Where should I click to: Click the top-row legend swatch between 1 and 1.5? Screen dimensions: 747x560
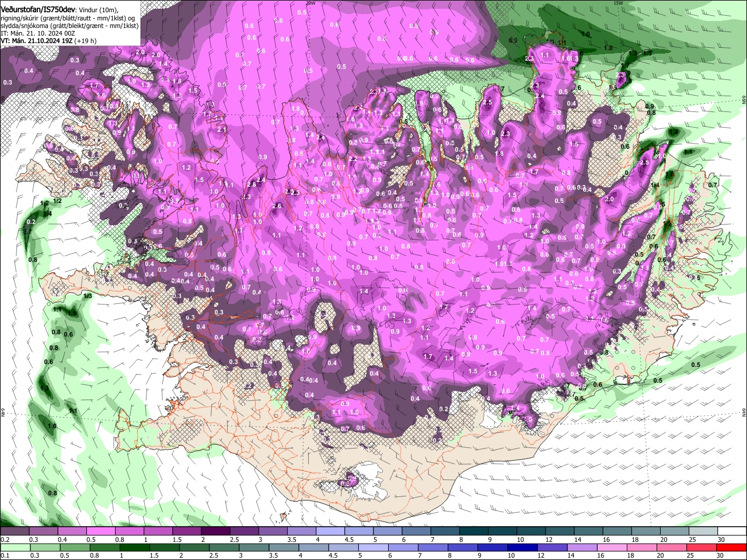click(x=158, y=531)
